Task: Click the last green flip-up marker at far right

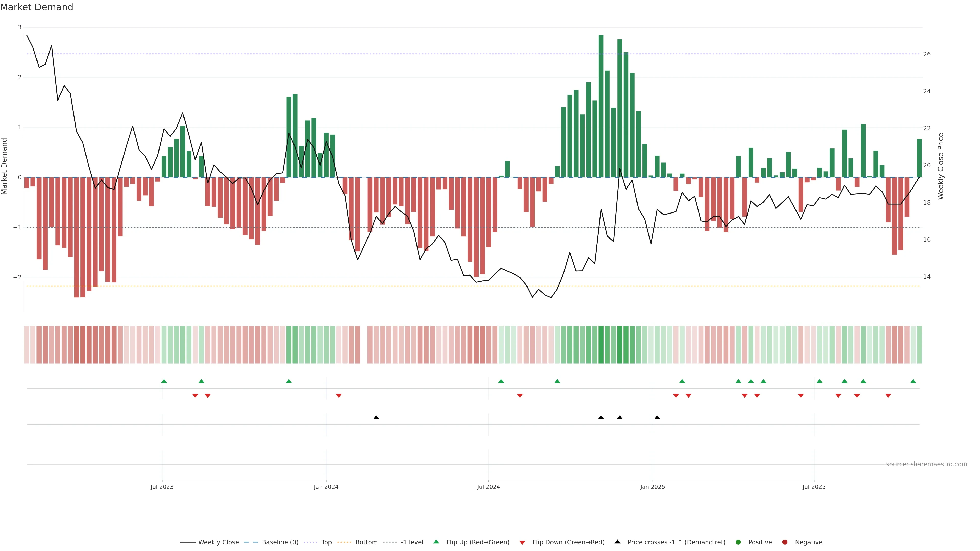Action: click(913, 381)
